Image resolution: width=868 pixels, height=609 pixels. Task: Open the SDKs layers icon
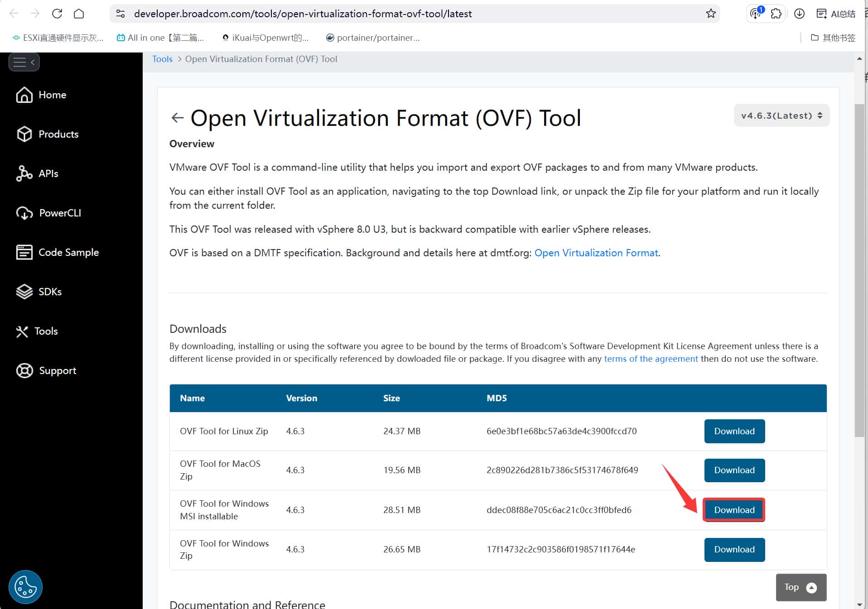coord(24,292)
